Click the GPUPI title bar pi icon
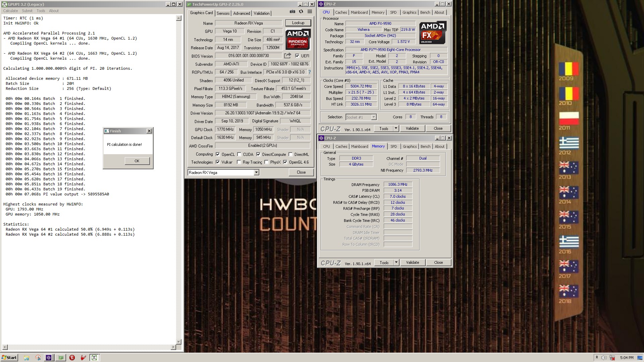 [x=4, y=4]
